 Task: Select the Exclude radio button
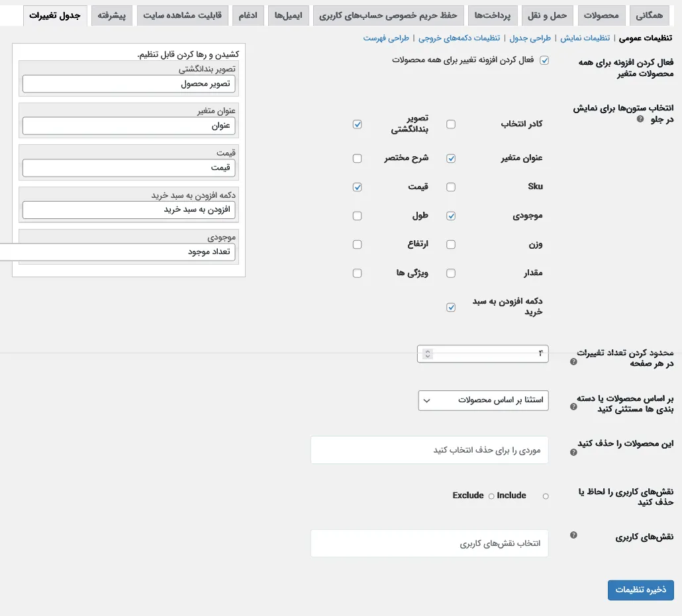[x=491, y=496]
